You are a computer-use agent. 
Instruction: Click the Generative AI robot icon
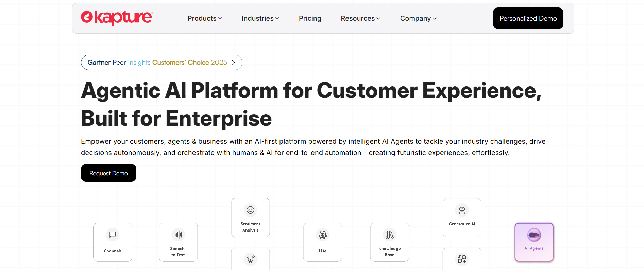point(462,210)
